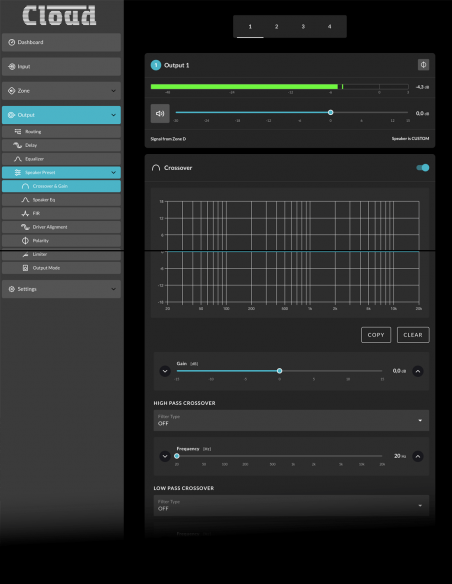Open the FIR filter page

tap(61, 213)
